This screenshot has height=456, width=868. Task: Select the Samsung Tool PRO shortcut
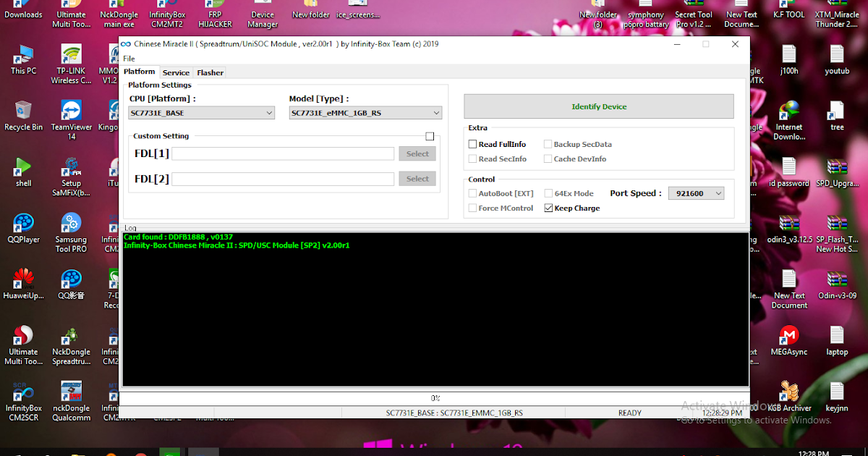71,233
